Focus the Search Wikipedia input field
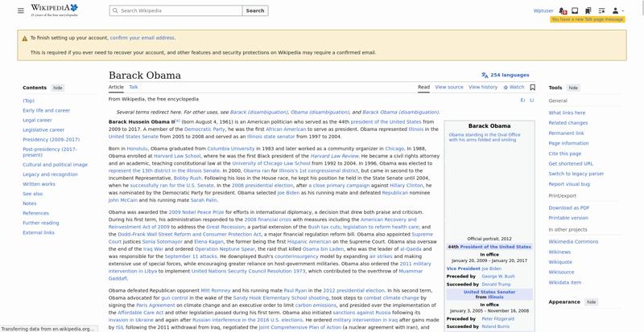The width and height of the screenshot is (644, 332). 175,10
